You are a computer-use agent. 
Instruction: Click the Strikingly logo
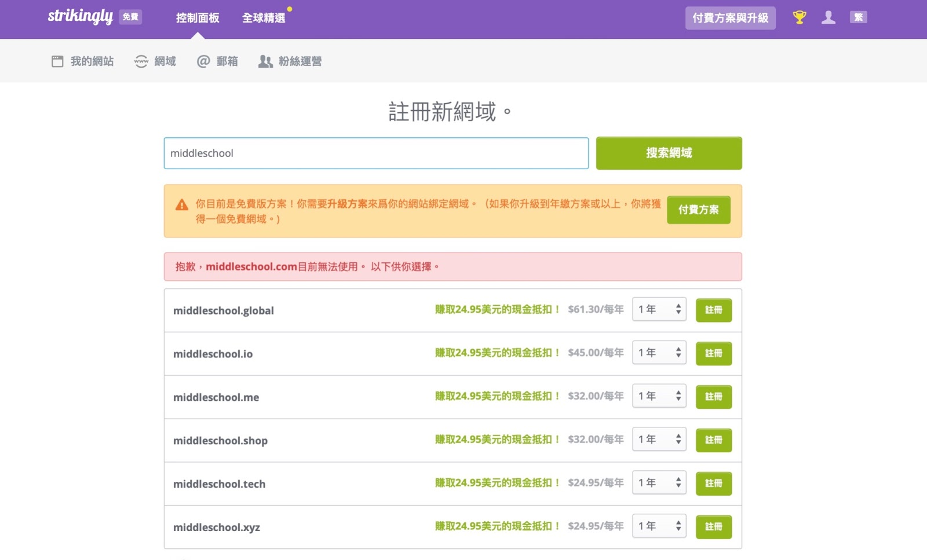[80, 17]
